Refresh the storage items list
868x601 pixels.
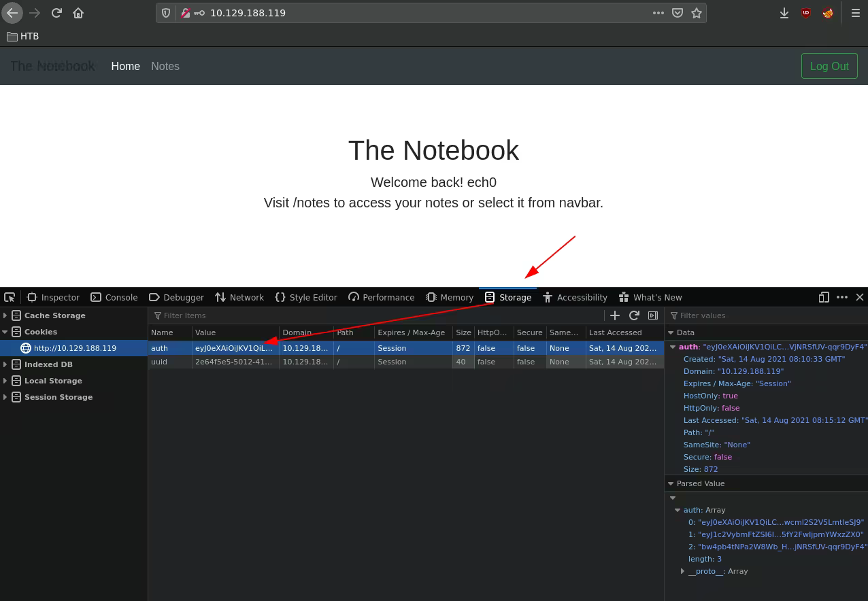634,315
